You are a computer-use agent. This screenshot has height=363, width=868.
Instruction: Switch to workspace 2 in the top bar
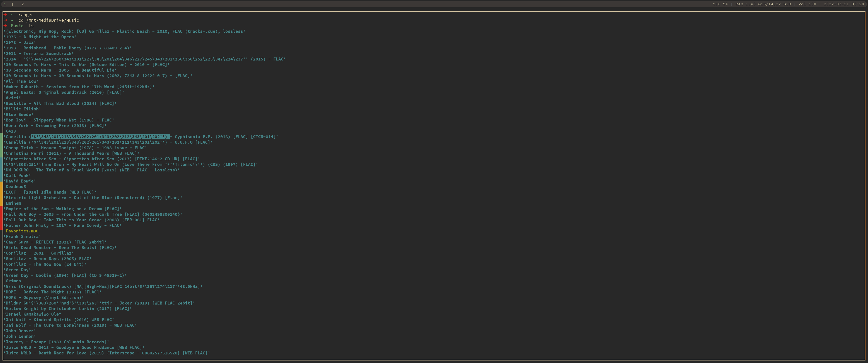pos(22,4)
